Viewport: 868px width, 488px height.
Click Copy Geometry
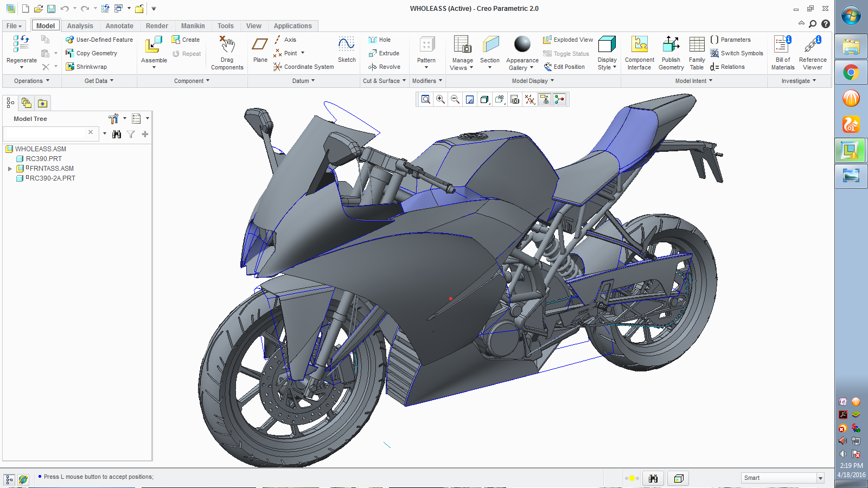pyautogui.click(x=91, y=53)
